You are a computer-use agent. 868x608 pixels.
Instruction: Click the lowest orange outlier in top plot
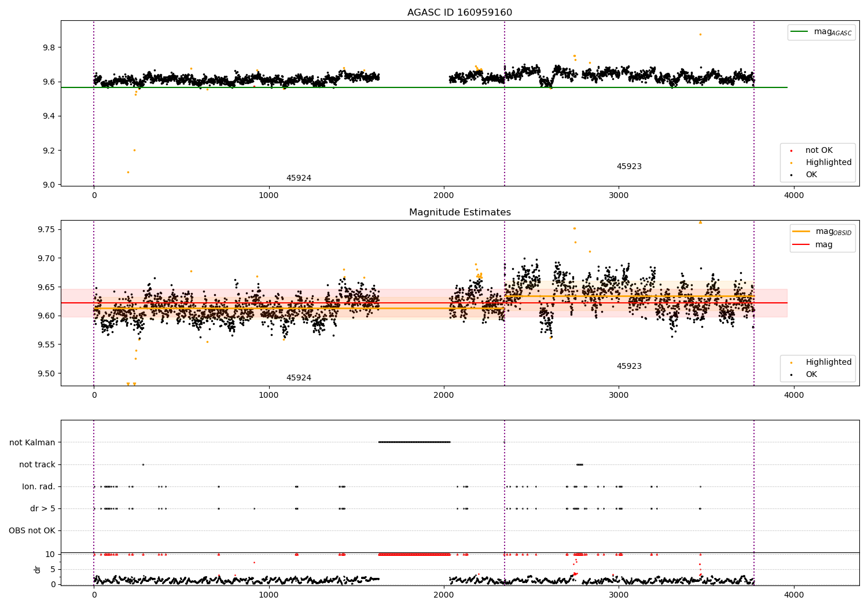pyautogui.click(x=128, y=172)
